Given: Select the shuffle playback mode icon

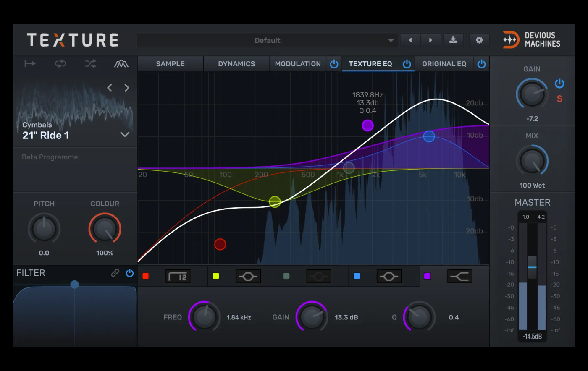Looking at the screenshot, I should tap(91, 64).
